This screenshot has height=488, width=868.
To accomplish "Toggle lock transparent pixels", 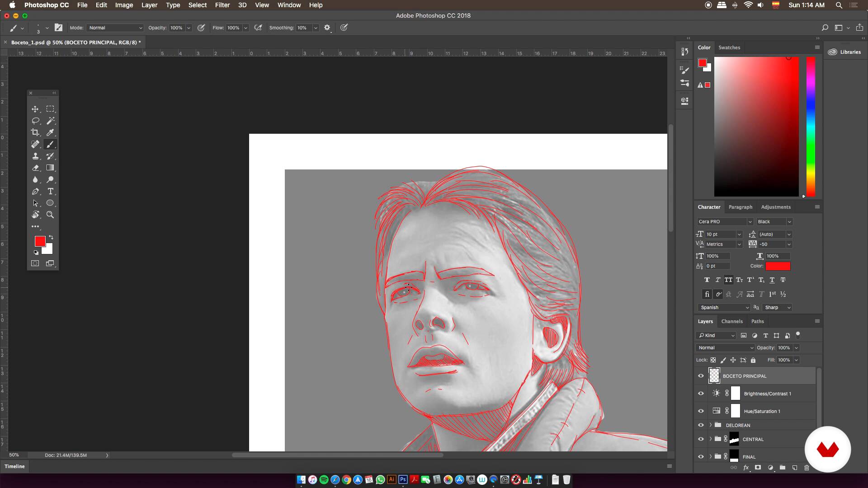I will (x=713, y=360).
